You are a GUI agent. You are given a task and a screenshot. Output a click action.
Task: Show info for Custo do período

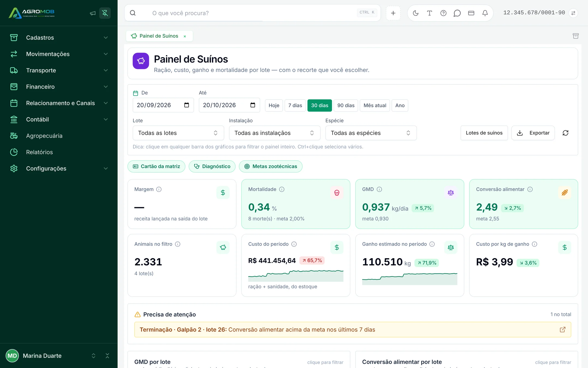(x=294, y=244)
